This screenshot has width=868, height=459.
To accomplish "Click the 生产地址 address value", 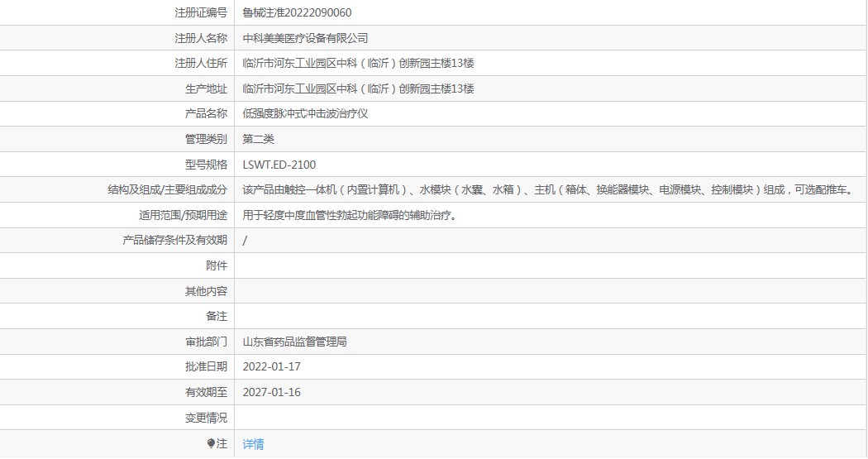I will click(x=358, y=88).
